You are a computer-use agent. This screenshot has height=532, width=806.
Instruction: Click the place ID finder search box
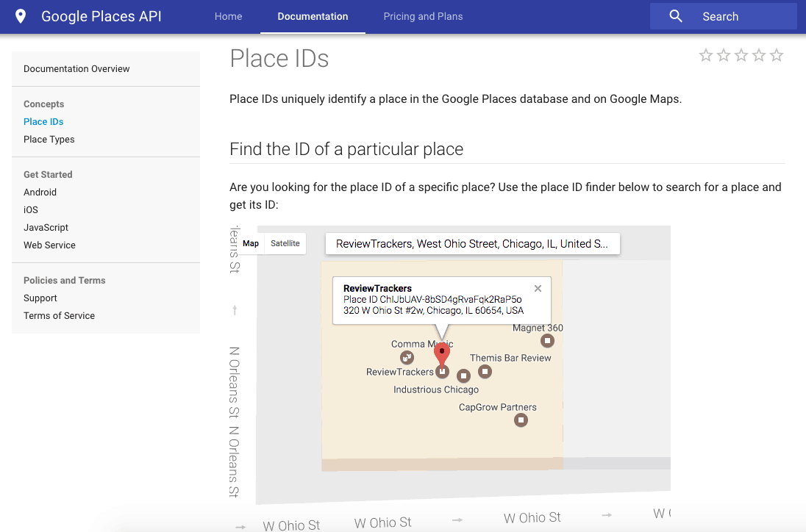472,244
